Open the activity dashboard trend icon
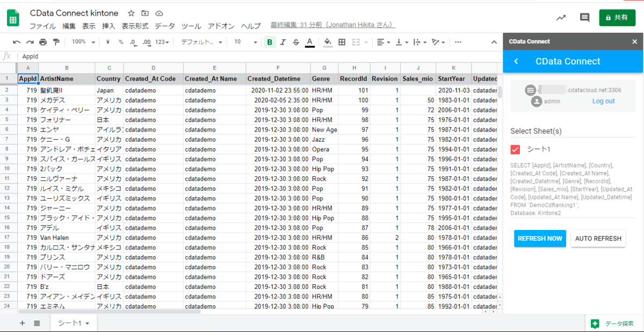This screenshot has height=332, width=644. click(561, 18)
